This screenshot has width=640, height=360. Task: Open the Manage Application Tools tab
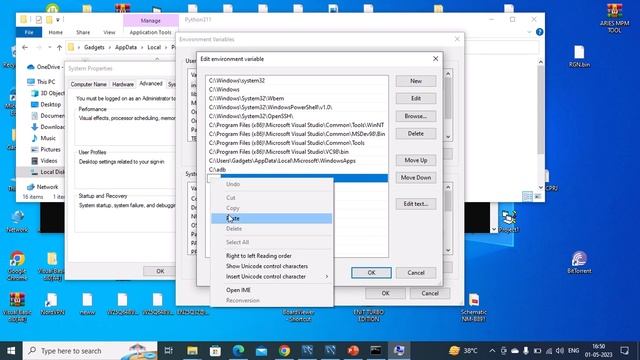tap(151, 32)
